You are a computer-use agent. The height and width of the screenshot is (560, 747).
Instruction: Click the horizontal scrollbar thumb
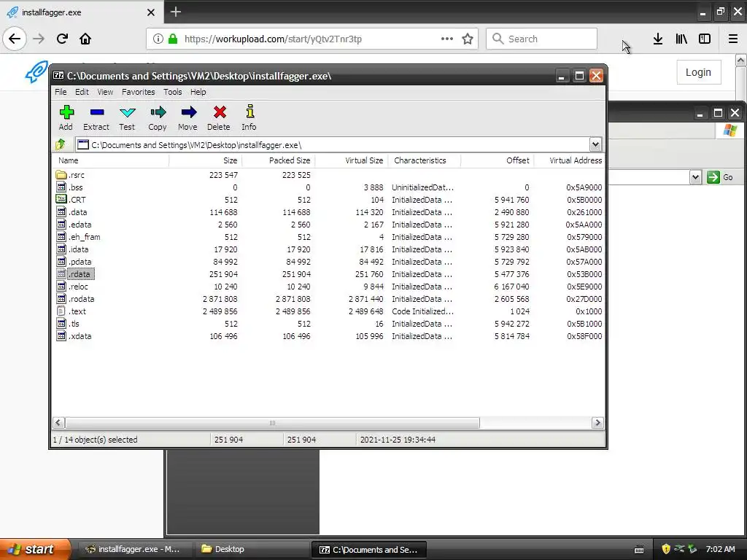point(273,423)
